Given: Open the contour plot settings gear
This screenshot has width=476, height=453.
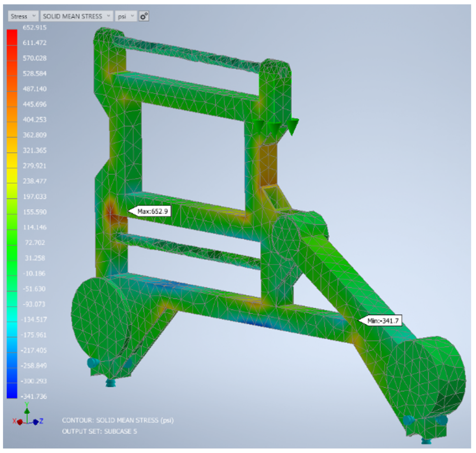Looking at the screenshot, I should [x=144, y=16].
